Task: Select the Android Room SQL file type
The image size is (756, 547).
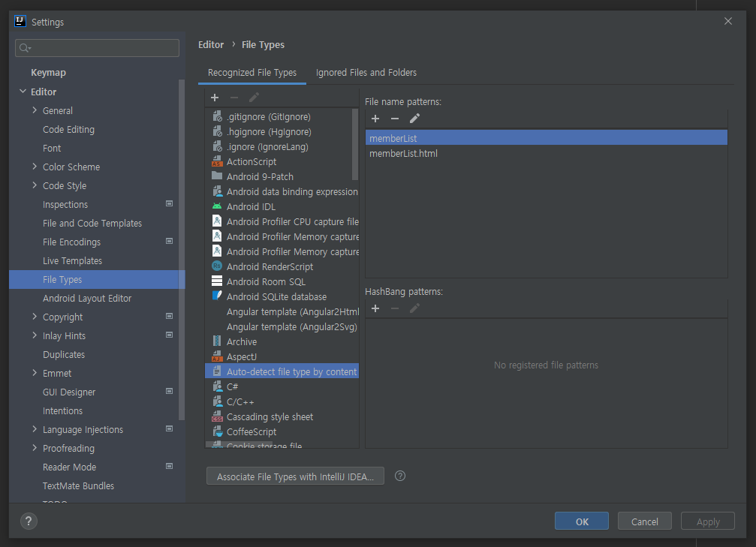Action: pos(282,281)
